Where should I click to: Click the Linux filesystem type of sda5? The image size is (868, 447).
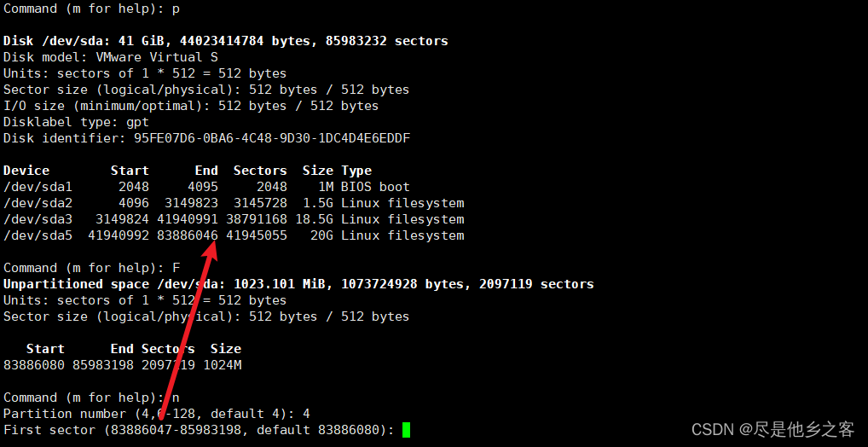[x=402, y=235]
